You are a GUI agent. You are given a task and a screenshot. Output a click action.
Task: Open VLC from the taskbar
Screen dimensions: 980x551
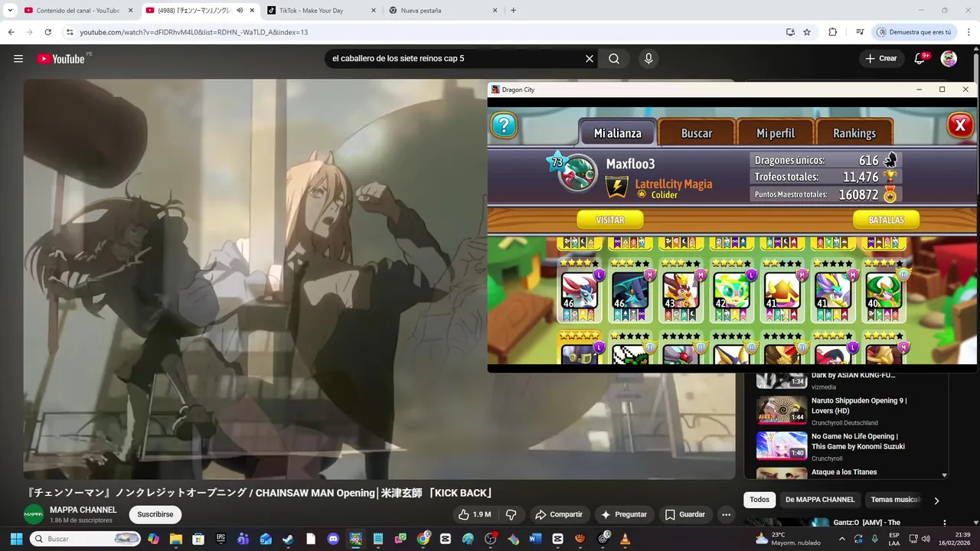(625, 539)
